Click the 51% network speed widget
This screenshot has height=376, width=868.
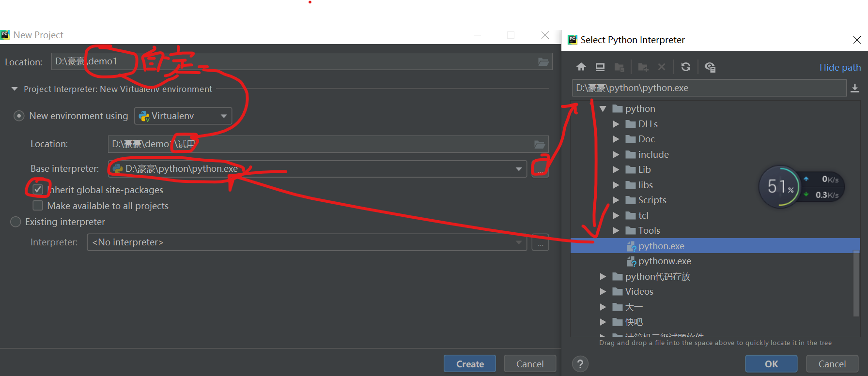801,187
